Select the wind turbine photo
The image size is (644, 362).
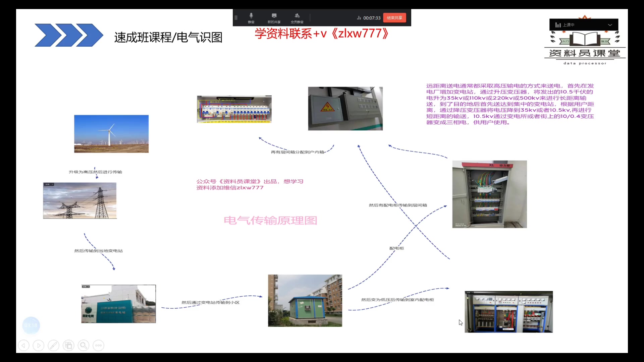tap(111, 134)
